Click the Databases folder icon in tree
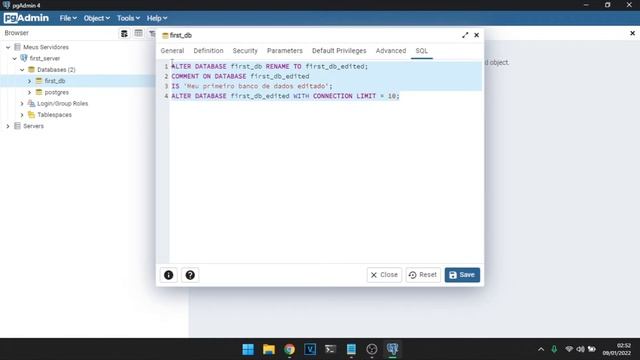This screenshot has height=360, width=640. (x=31, y=70)
